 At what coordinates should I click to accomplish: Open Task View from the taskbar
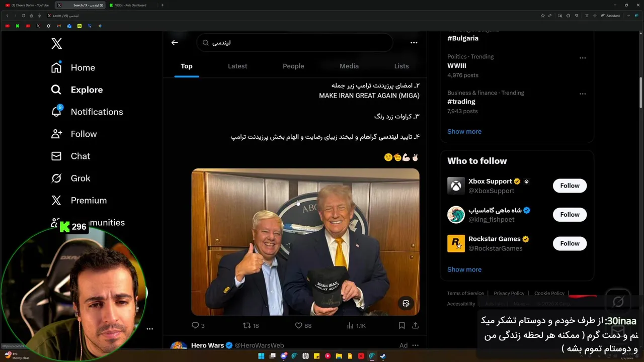point(273,356)
